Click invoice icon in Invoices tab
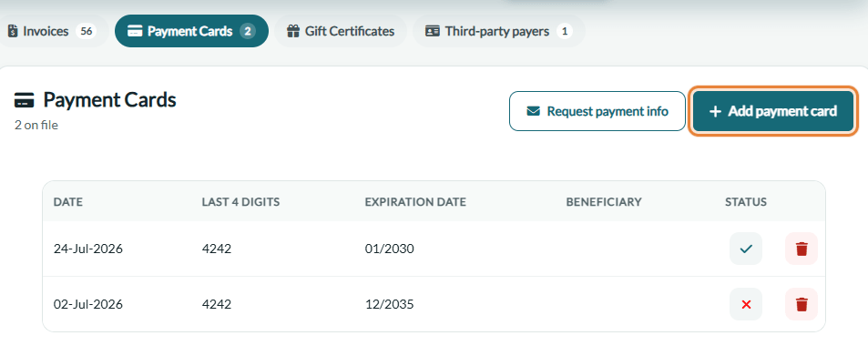The width and height of the screenshot is (868, 356). point(13,31)
